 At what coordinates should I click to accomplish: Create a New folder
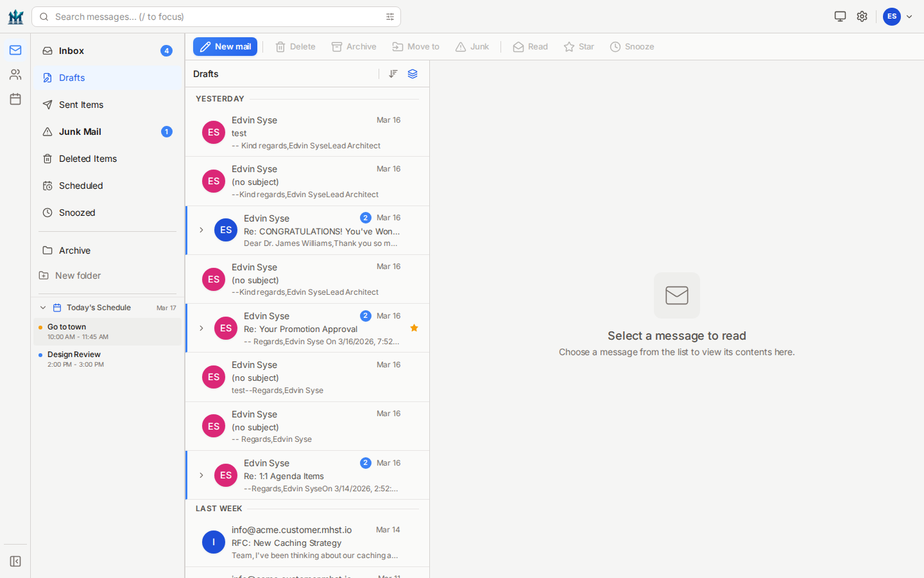tap(78, 276)
